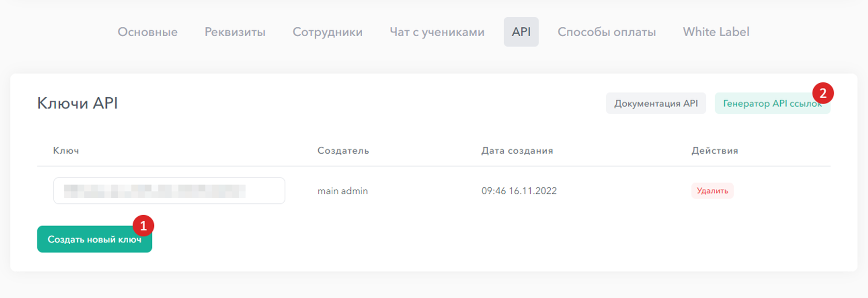Go to the Сотрудники tab
Image resolution: width=868 pixels, height=298 pixels.
(x=328, y=32)
